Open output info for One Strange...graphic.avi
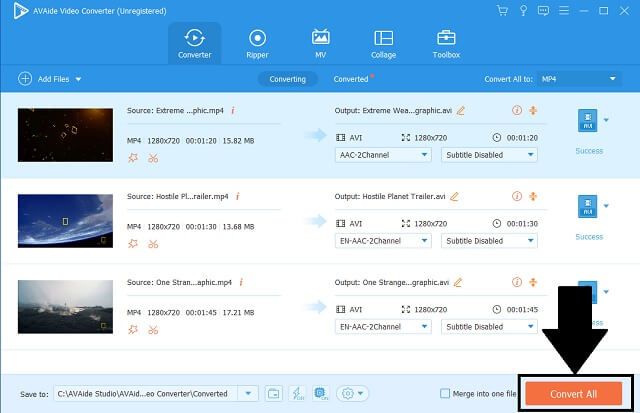640x413 pixels. [517, 282]
